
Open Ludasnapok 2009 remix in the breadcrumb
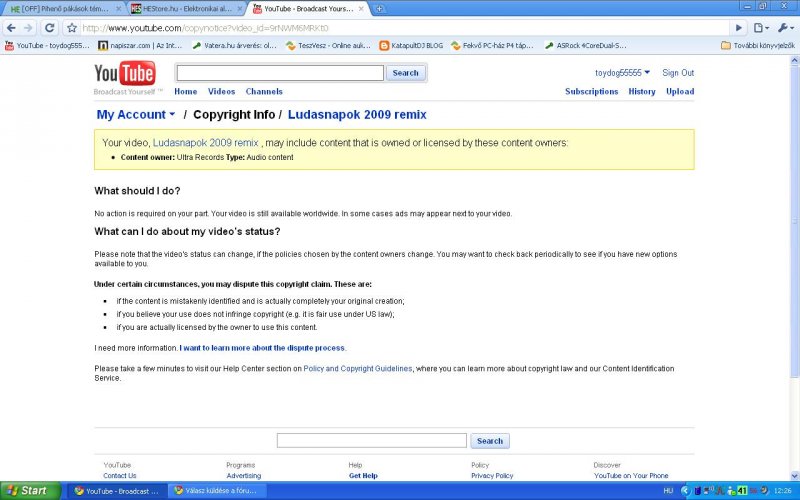[357, 115]
